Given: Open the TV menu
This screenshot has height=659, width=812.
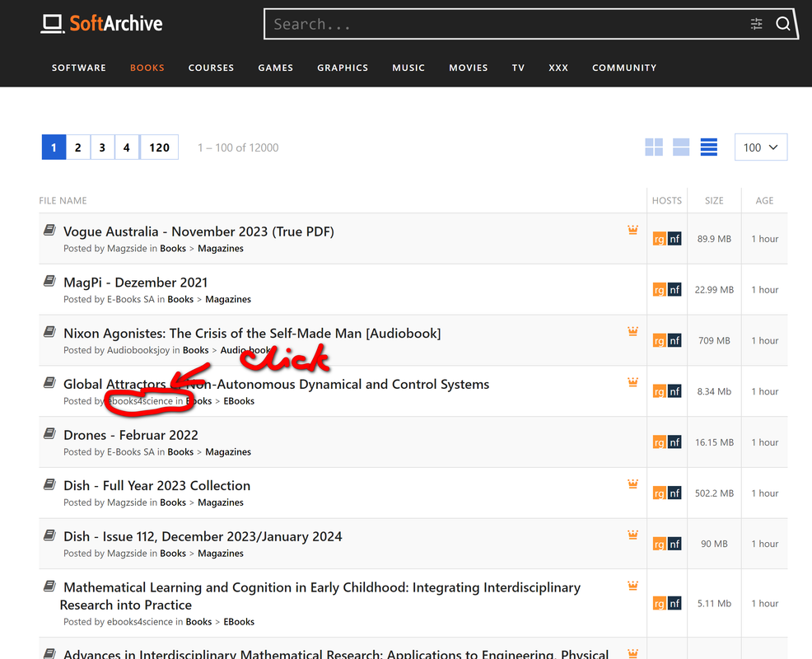Looking at the screenshot, I should [518, 68].
